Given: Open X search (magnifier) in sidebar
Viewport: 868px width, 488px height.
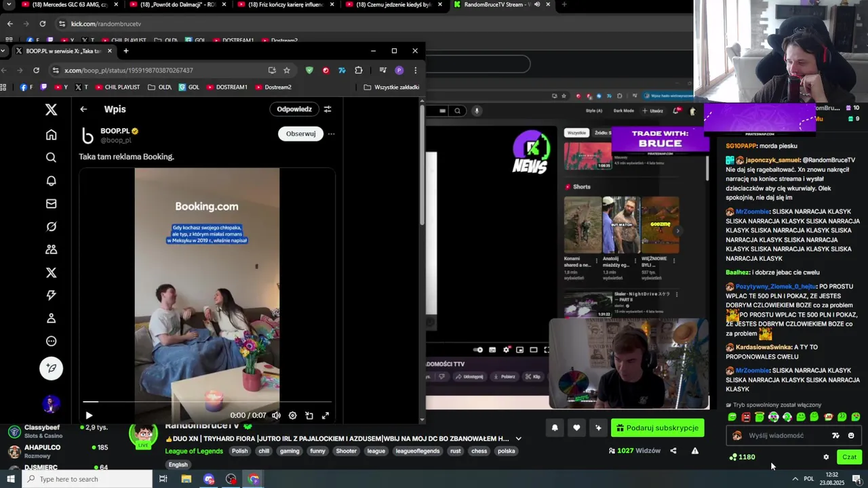Looking at the screenshot, I should coord(51,157).
